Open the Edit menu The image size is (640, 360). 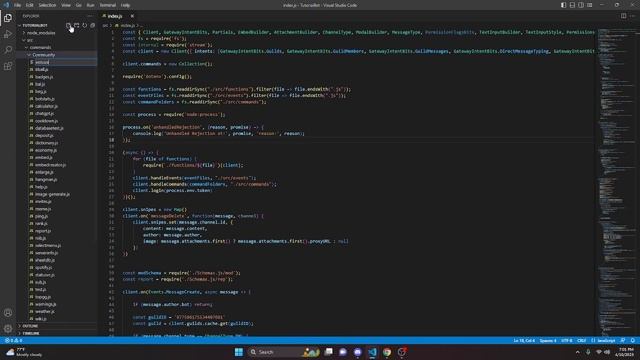pyautogui.click(x=29, y=5)
